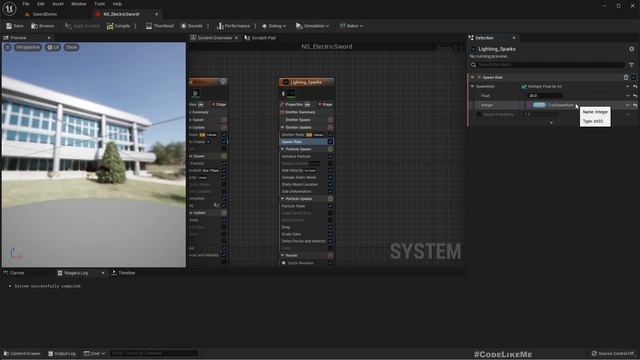Click Perspective viewport button
The image size is (640, 360).
(28, 47)
